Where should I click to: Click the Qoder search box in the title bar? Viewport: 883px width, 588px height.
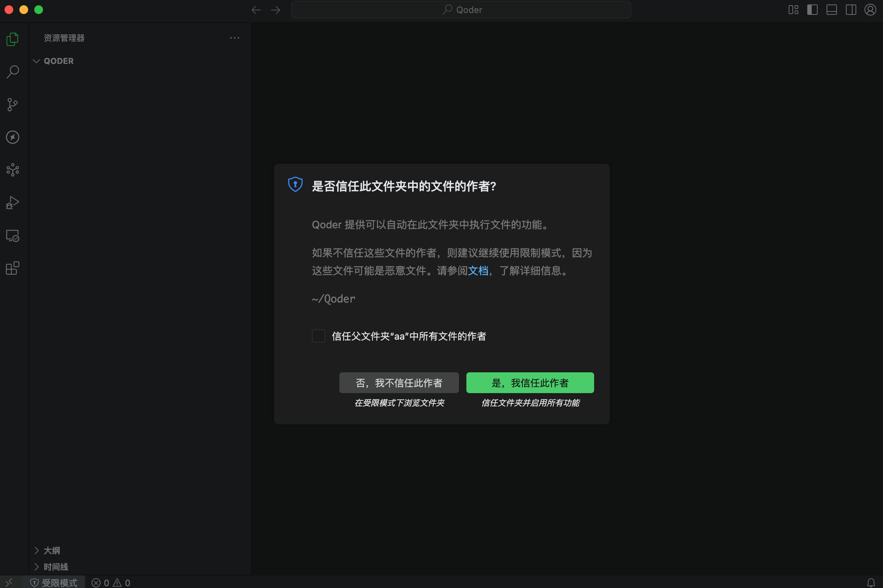tap(461, 10)
